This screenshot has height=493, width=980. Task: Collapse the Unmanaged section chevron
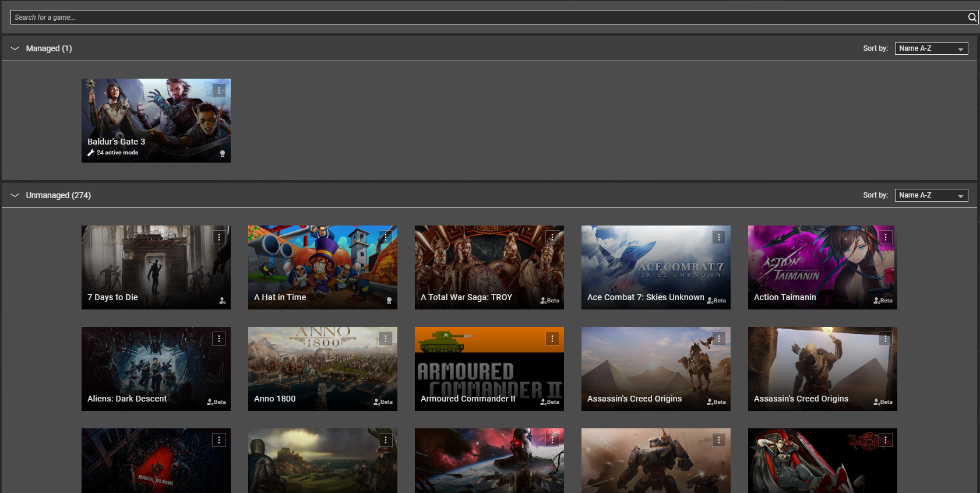15,195
